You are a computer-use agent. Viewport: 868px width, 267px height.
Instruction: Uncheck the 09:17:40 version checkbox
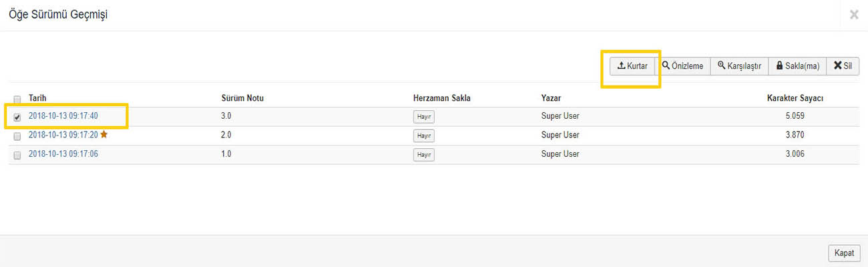pyautogui.click(x=17, y=117)
